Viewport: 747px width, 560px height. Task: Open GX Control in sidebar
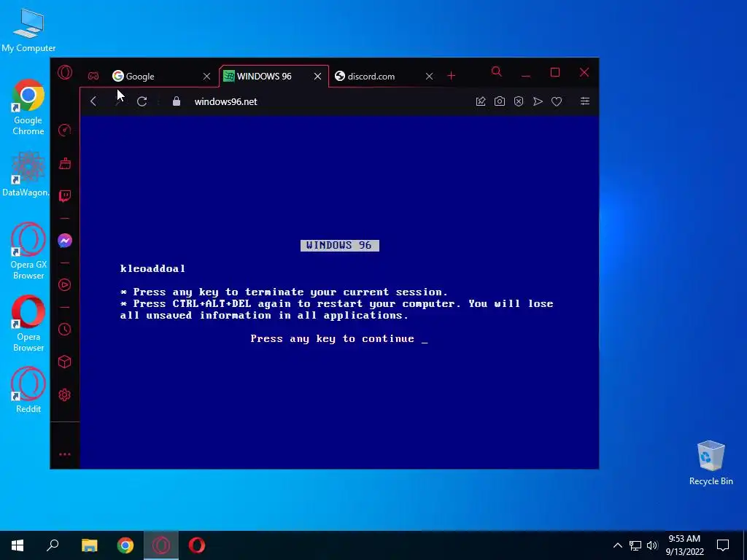[65, 130]
